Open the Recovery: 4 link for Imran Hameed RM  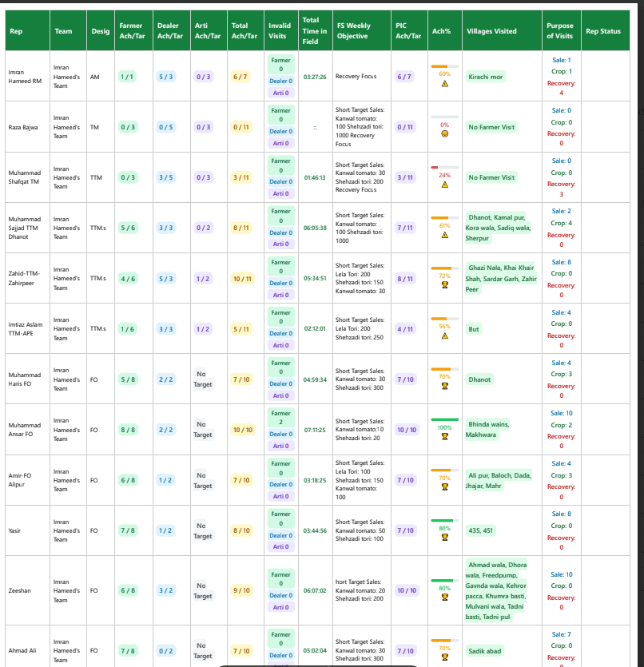559,86
